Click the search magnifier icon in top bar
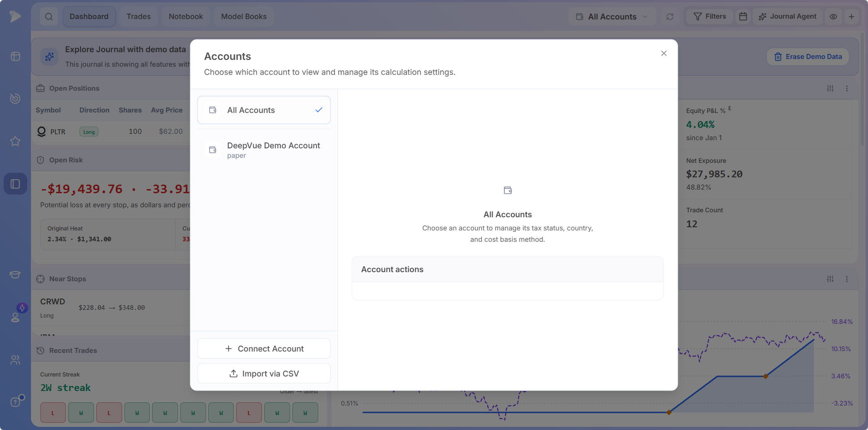 [49, 17]
